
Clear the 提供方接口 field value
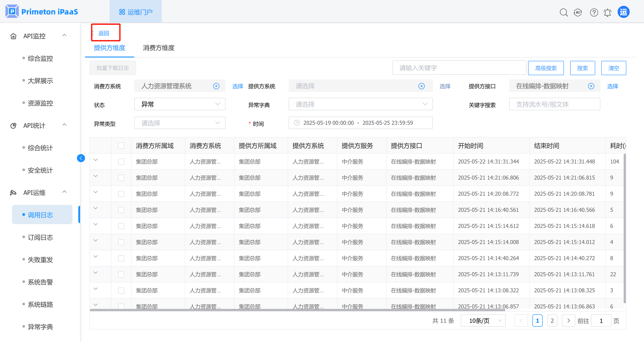(591, 86)
